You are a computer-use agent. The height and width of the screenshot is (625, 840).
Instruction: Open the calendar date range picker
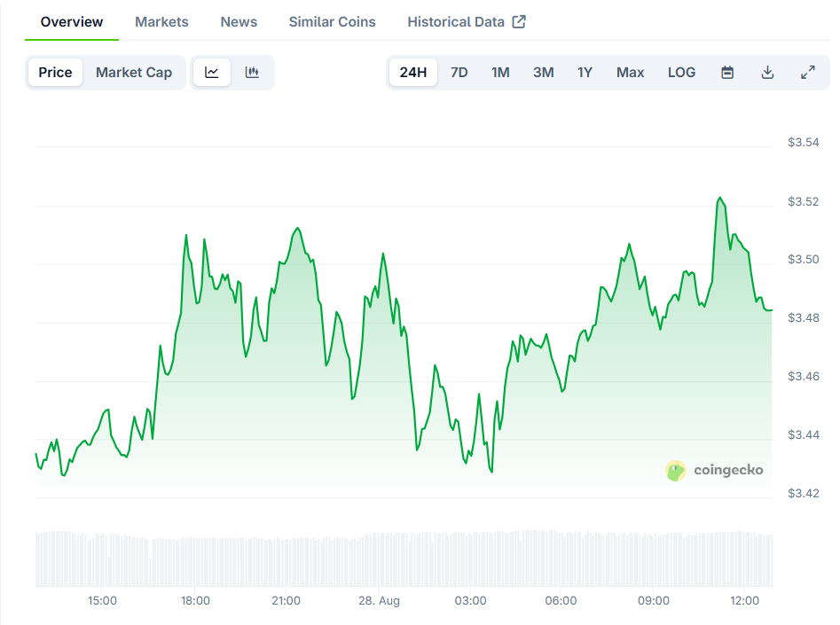(727, 73)
